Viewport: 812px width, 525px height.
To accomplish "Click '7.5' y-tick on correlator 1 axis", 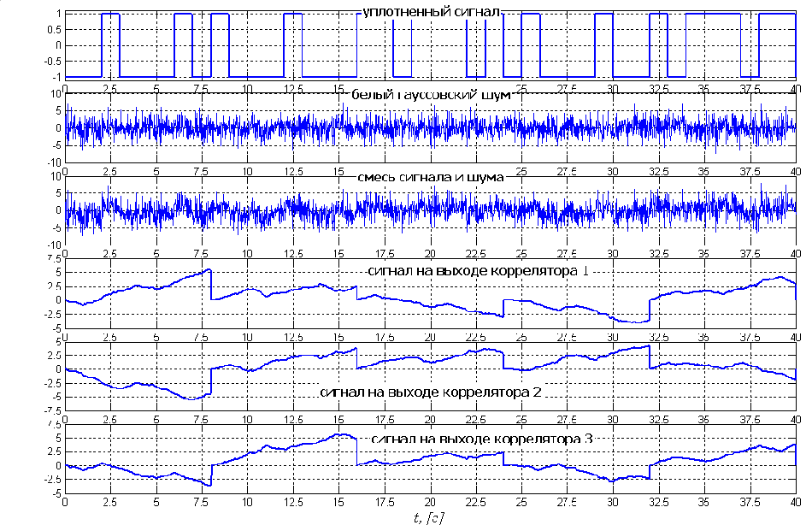I will click(53, 257).
